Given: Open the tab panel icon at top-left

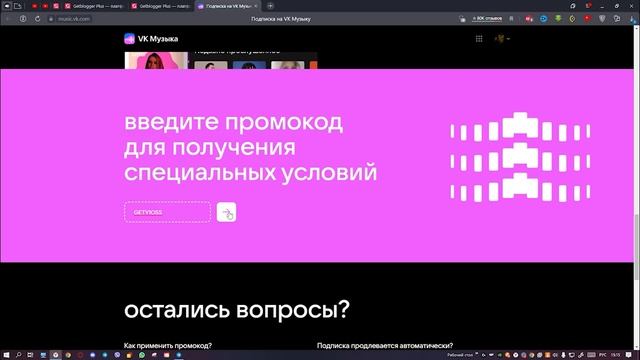Looking at the screenshot, I should click(x=18, y=6).
